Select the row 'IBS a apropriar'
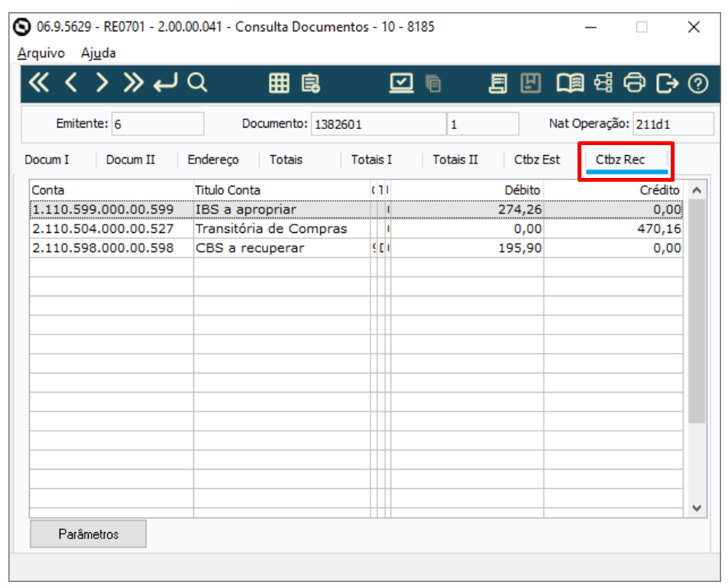The image size is (728, 585). pyautogui.click(x=356, y=209)
